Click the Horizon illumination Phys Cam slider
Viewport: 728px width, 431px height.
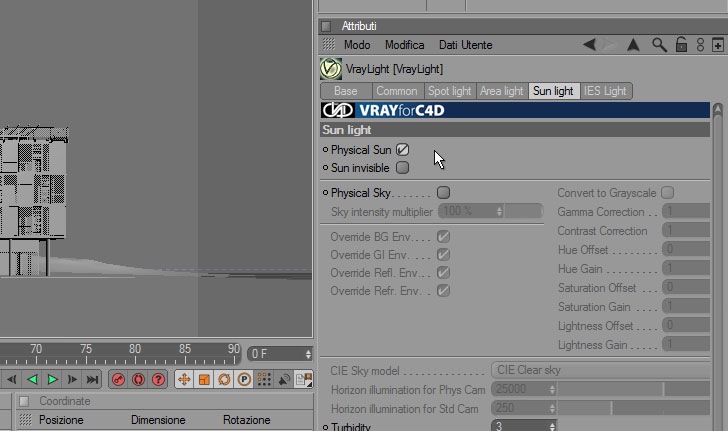pyautogui.click(x=634, y=389)
